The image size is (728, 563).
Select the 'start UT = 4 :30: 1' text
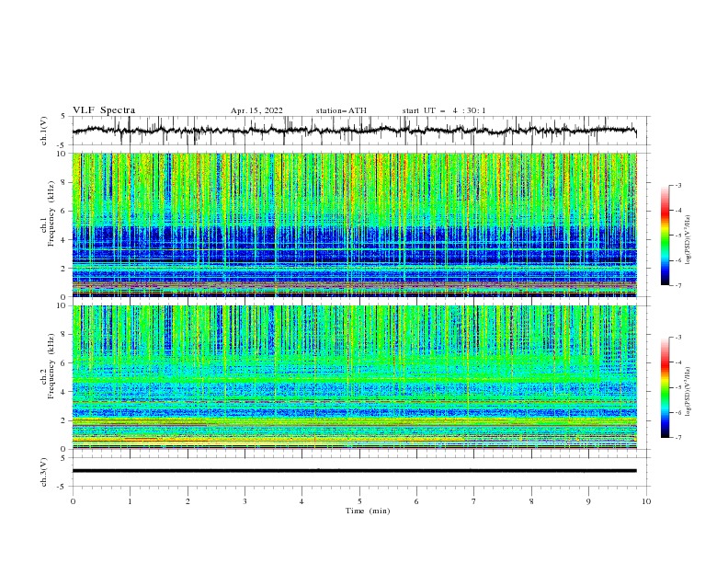point(444,110)
